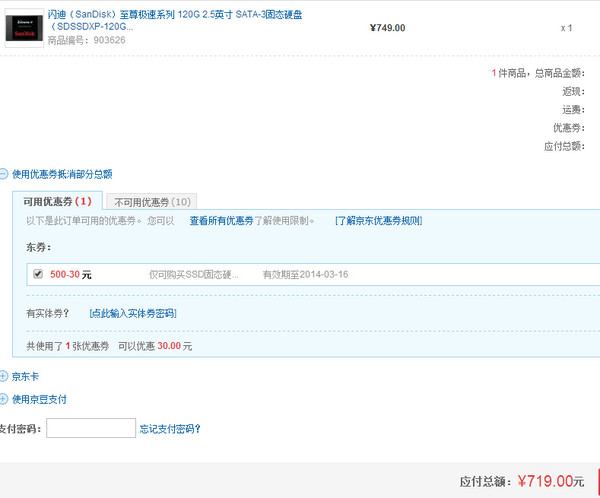
Task: Click the SanDisk SSD product thumbnail
Action: click(24, 28)
